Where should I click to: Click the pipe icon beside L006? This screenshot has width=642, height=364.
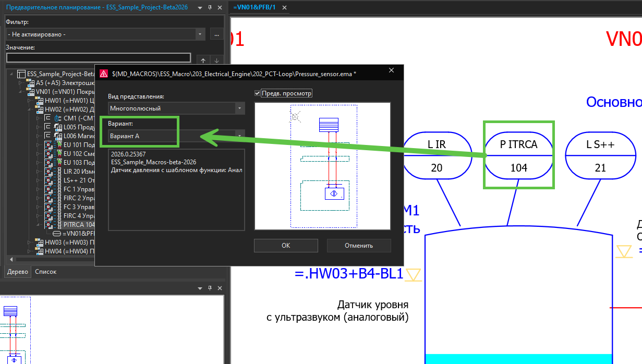pyautogui.click(x=58, y=136)
